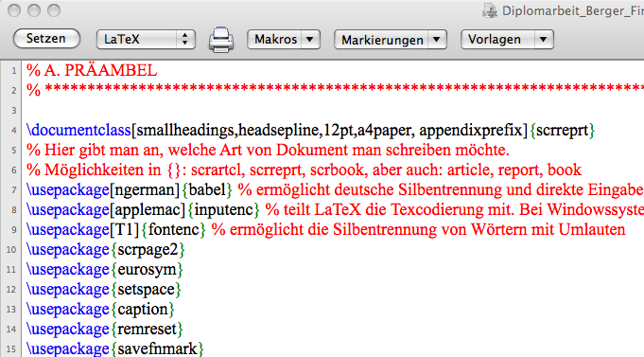Image resolution: width=644 pixels, height=357 pixels.
Task: Open the Markierungen dropdown menu
Action: 391,40
